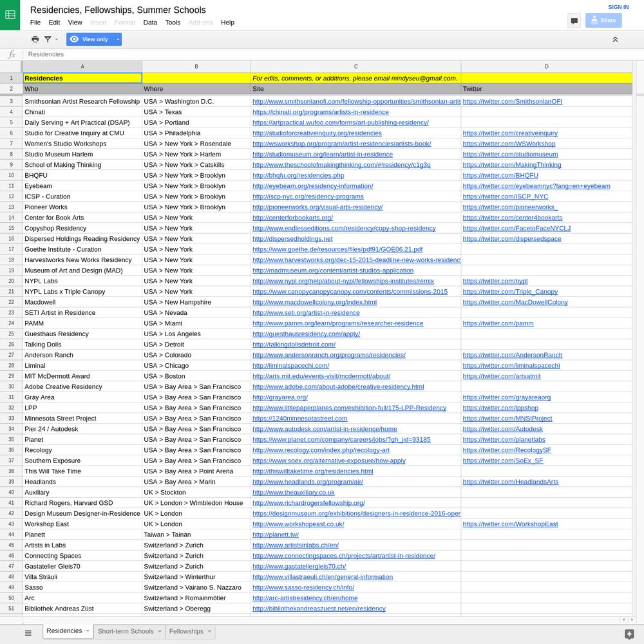Screen dimensions: 644x644
Task: Follow the twitter.com/BHQFU link
Action: (x=500, y=175)
